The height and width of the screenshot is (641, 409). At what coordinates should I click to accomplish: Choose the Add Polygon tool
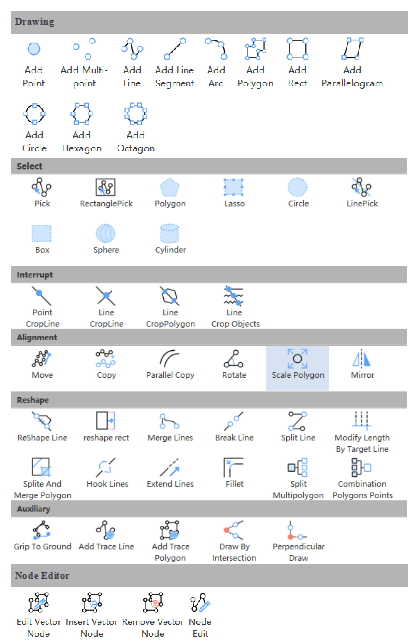point(255,63)
